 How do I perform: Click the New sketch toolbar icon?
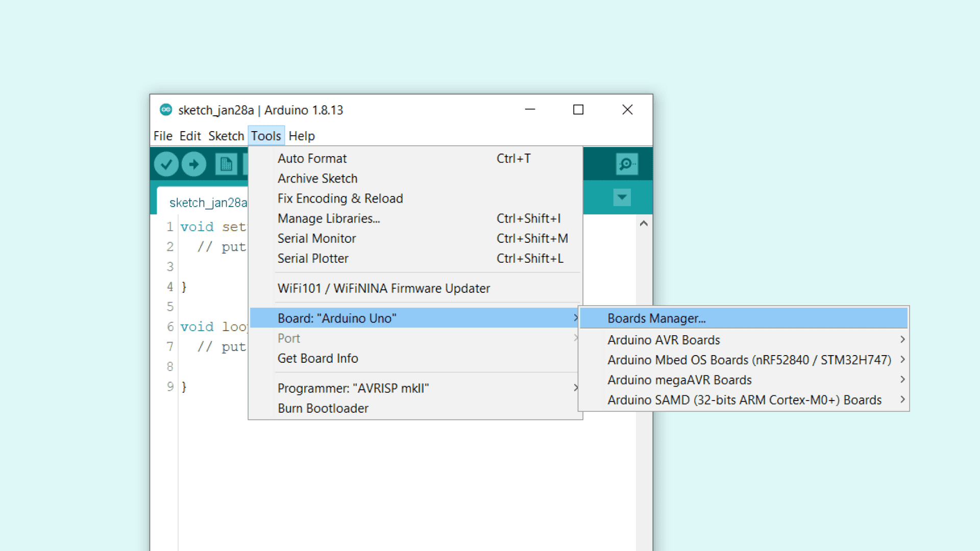tap(226, 164)
